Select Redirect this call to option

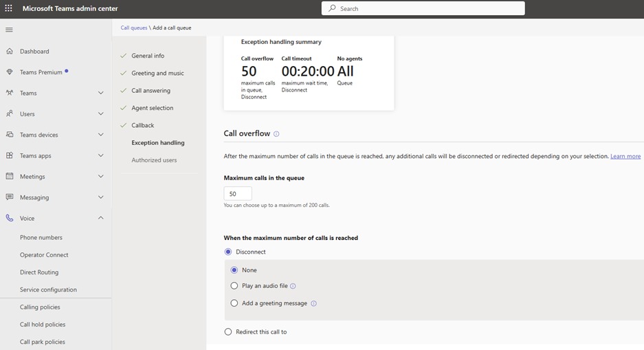pos(228,332)
